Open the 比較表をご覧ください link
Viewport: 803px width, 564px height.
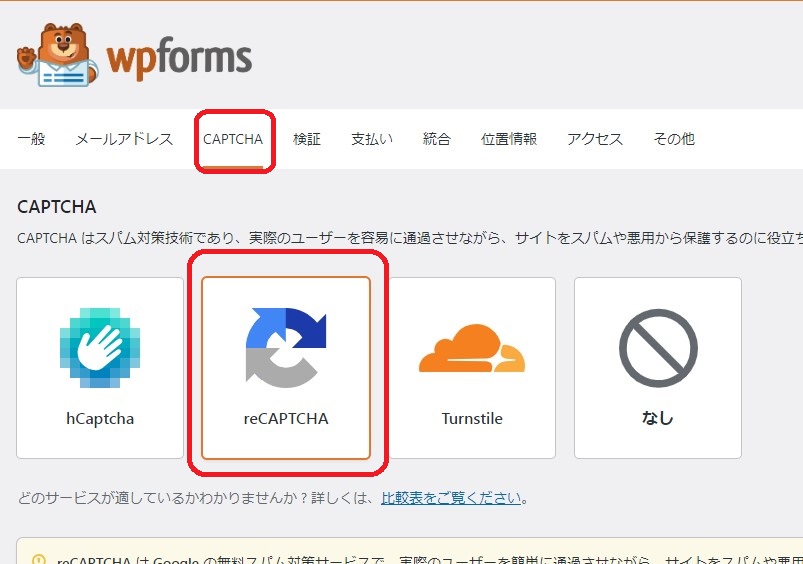[451, 497]
